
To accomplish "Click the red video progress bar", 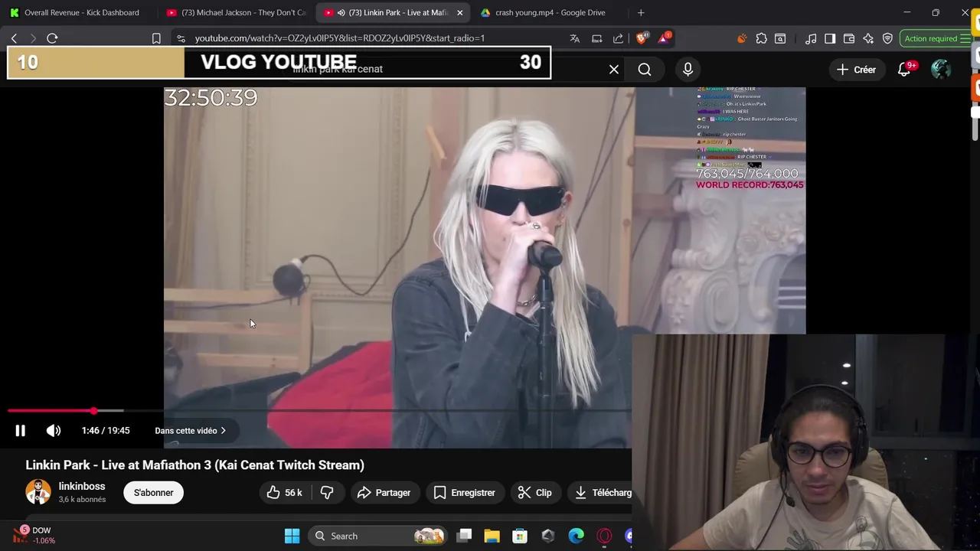I will coord(50,411).
